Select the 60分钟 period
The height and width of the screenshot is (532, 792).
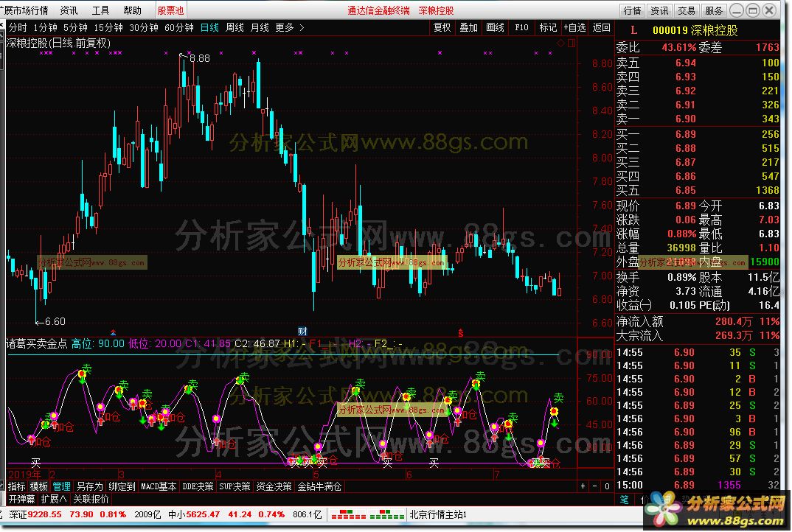point(179,28)
